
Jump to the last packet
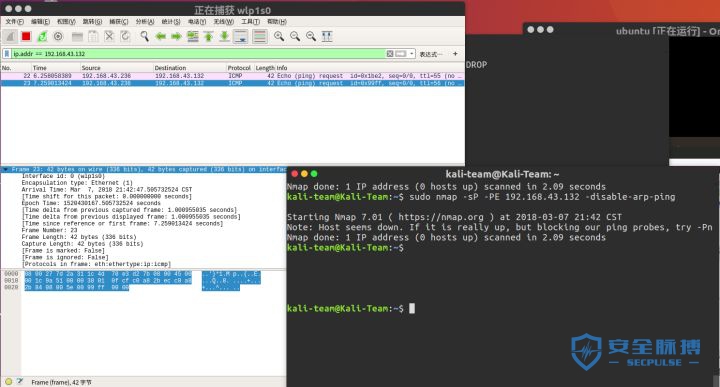224,36
